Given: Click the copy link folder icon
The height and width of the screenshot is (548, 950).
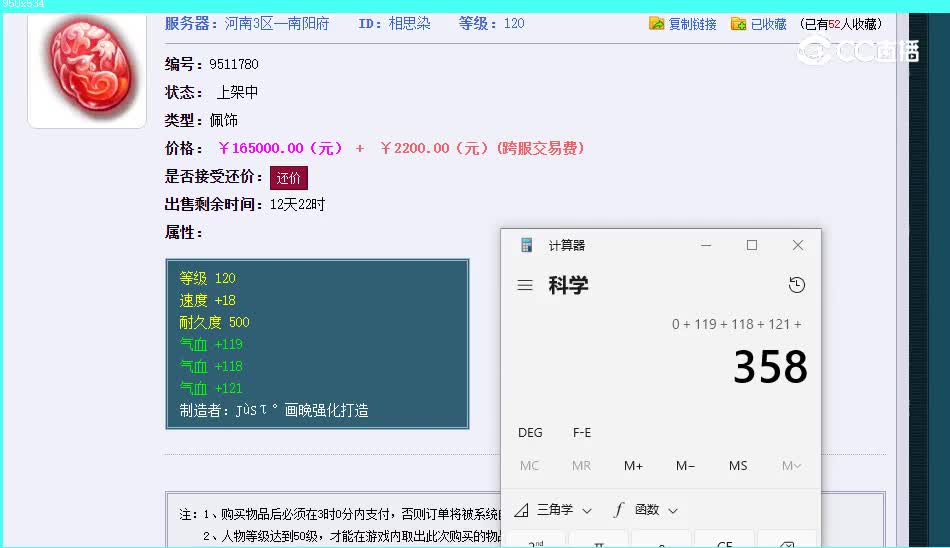Looking at the screenshot, I should click(x=656, y=24).
